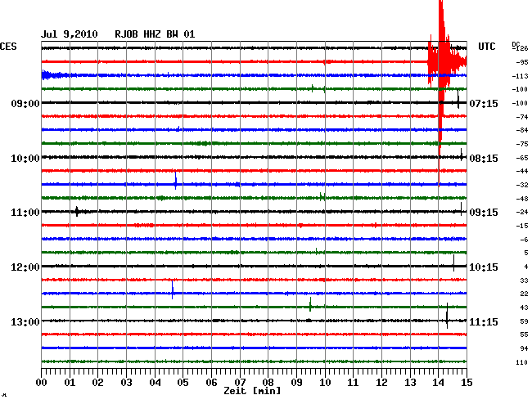532x404 pixels.
Task: Click the 07:15 UTC time label
Action: pyautogui.click(x=484, y=103)
